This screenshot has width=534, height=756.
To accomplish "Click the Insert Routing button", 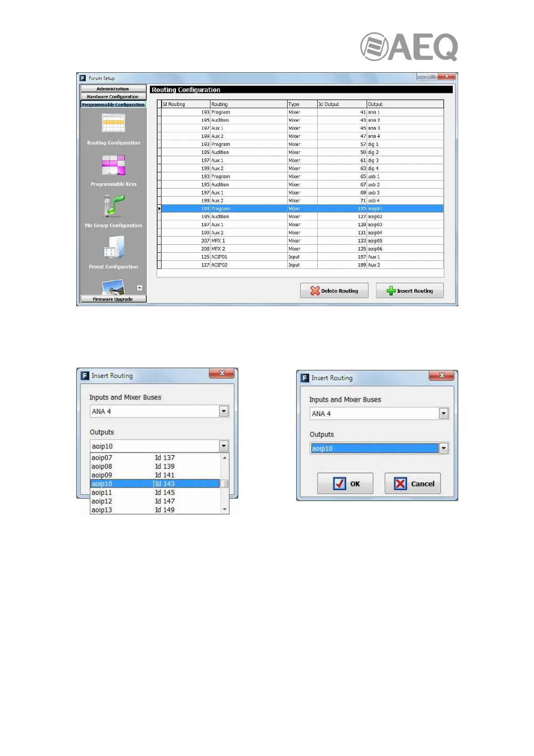I will point(410,290).
